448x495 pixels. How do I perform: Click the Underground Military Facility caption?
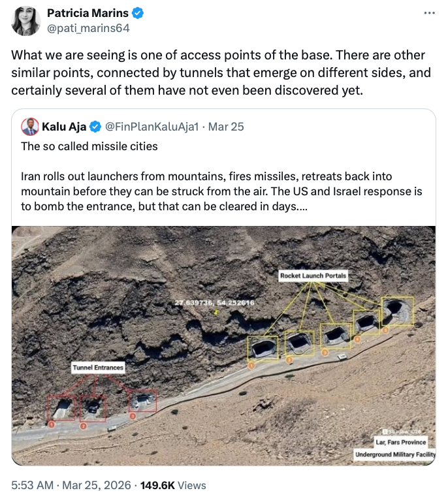pyautogui.click(x=394, y=454)
